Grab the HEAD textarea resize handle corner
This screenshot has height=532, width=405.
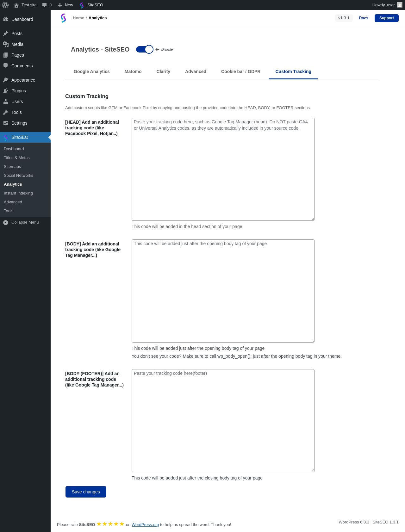coord(313,219)
